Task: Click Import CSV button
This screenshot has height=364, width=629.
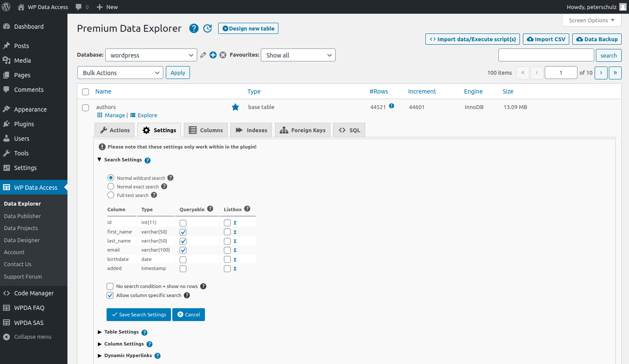Action: click(x=546, y=39)
